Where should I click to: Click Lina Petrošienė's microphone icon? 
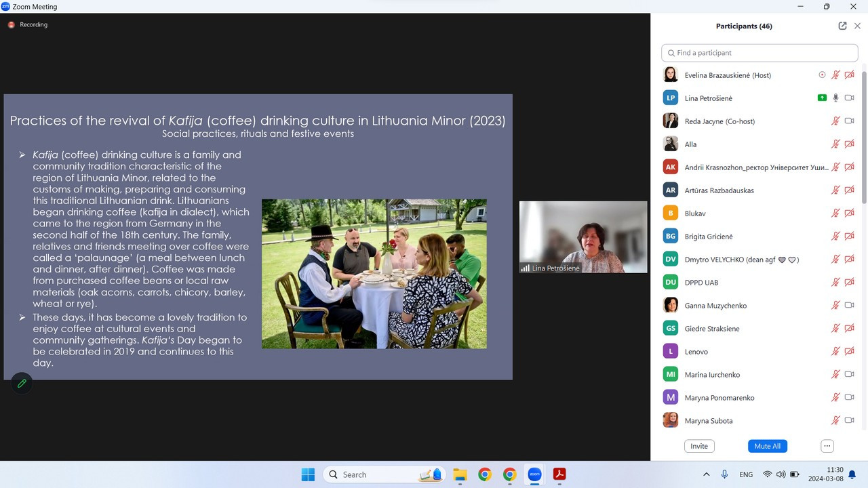click(836, 98)
